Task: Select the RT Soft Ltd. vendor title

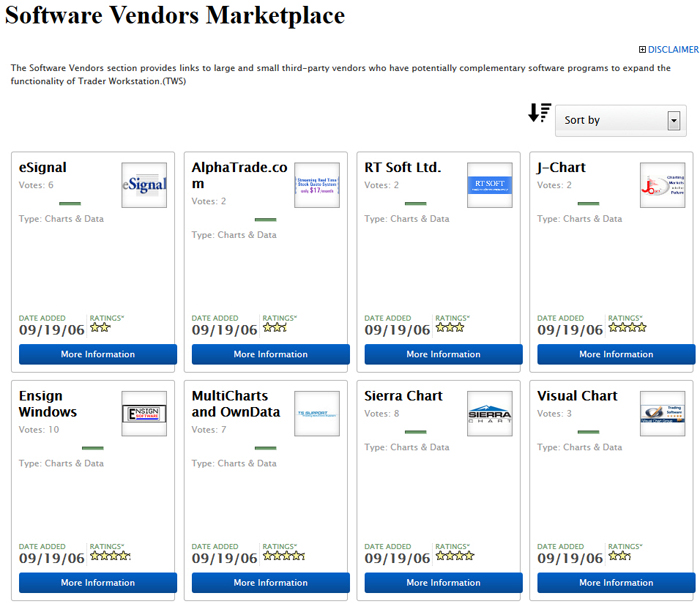Action: pos(403,167)
